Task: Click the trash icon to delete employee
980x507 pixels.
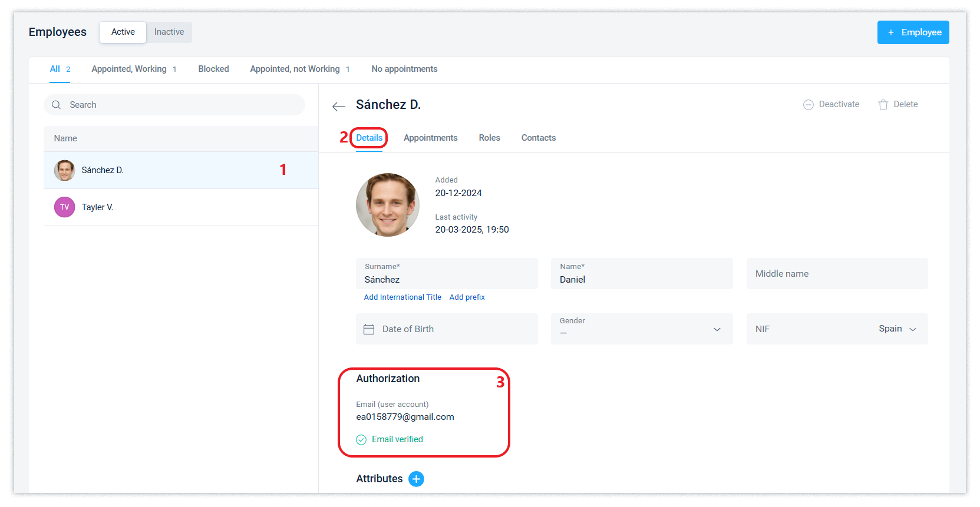Action: 883,105
